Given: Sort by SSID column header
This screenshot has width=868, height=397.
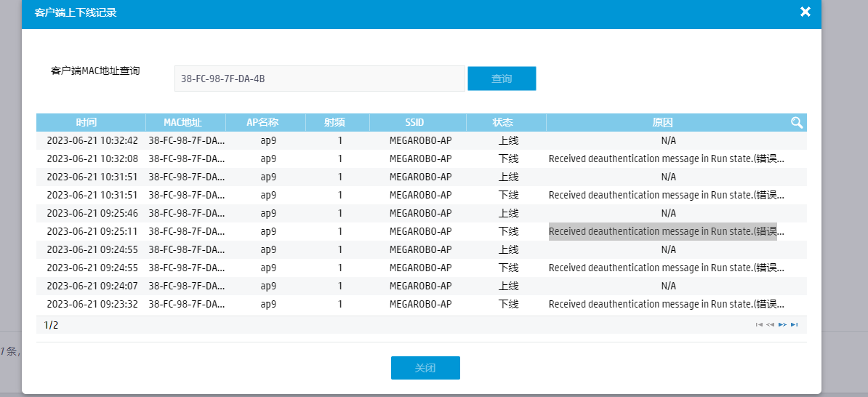Looking at the screenshot, I should 418,122.
